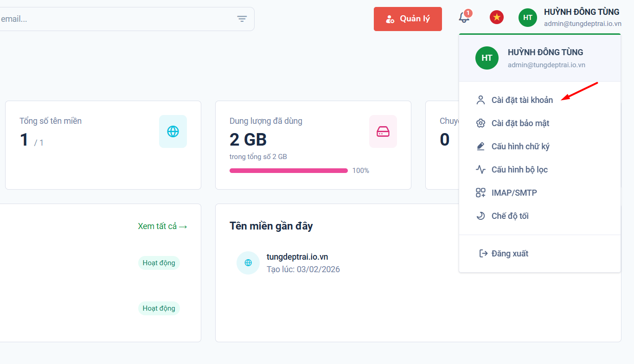Click the Xem tất cả link

pyautogui.click(x=162, y=226)
